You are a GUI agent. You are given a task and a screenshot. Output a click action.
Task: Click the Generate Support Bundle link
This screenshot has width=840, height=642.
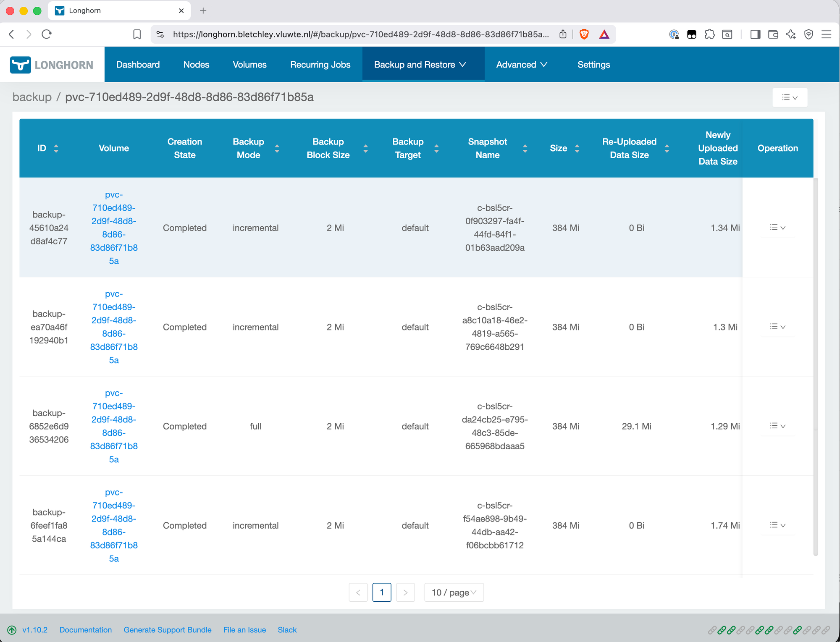167,630
